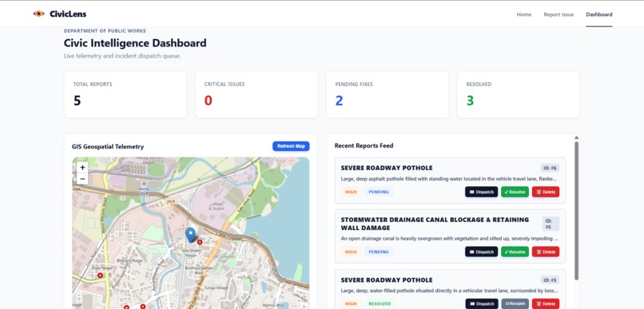Click the ID: #5 label
The width and height of the screenshot is (644, 309).
[x=551, y=224]
